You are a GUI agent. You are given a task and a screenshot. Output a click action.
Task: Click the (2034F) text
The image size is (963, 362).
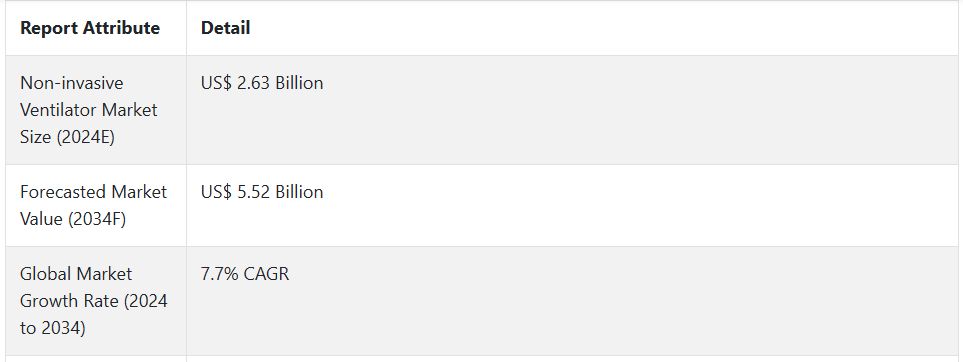tap(97, 219)
